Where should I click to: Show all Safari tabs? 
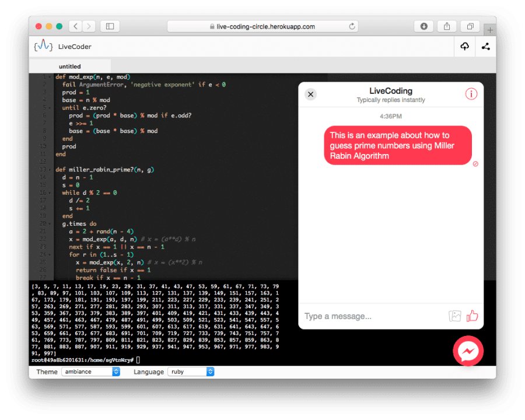click(470, 26)
